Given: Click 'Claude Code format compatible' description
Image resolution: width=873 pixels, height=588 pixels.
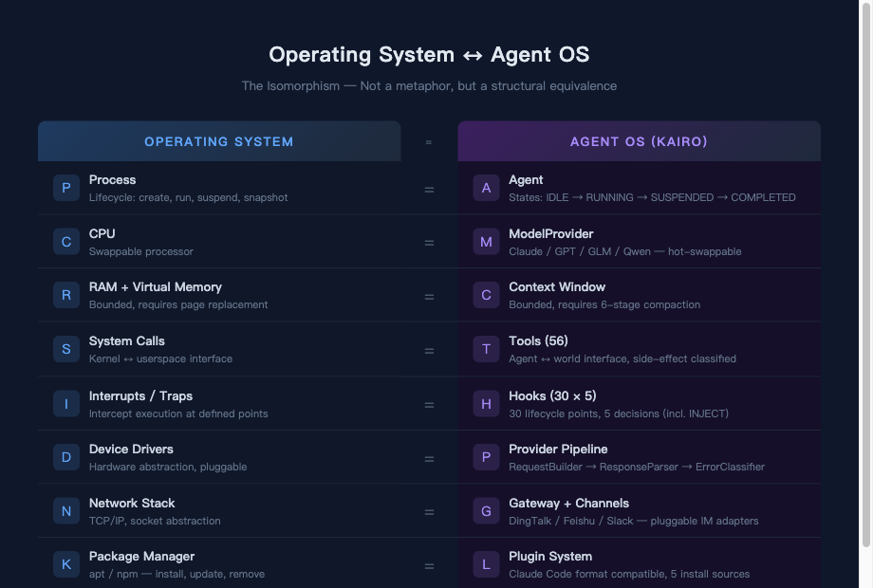Looking at the screenshot, I should point(629,574).
